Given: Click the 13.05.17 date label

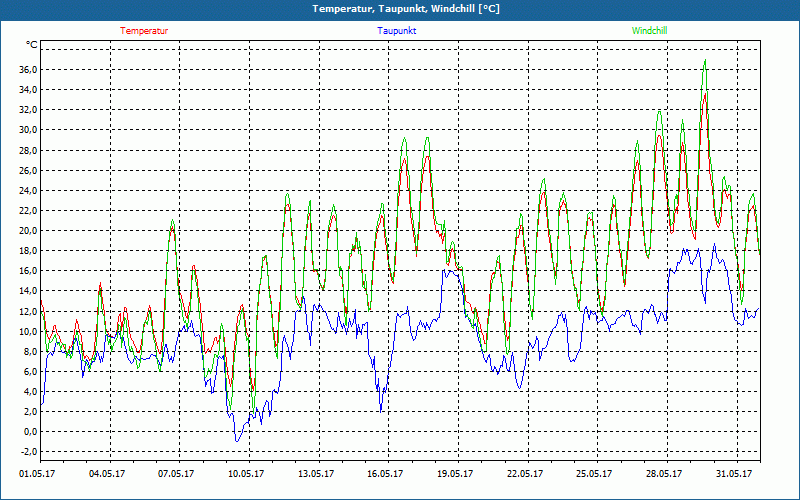Looking at the screenshot, I should point(316,474).
